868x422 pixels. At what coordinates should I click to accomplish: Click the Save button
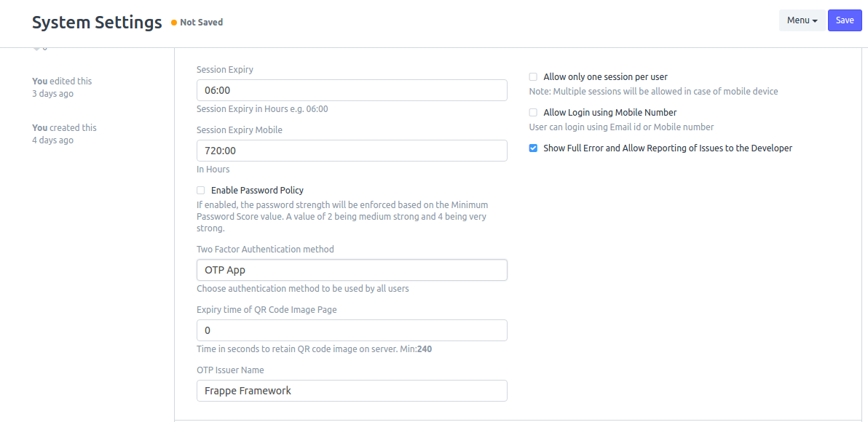coord(844,20)
